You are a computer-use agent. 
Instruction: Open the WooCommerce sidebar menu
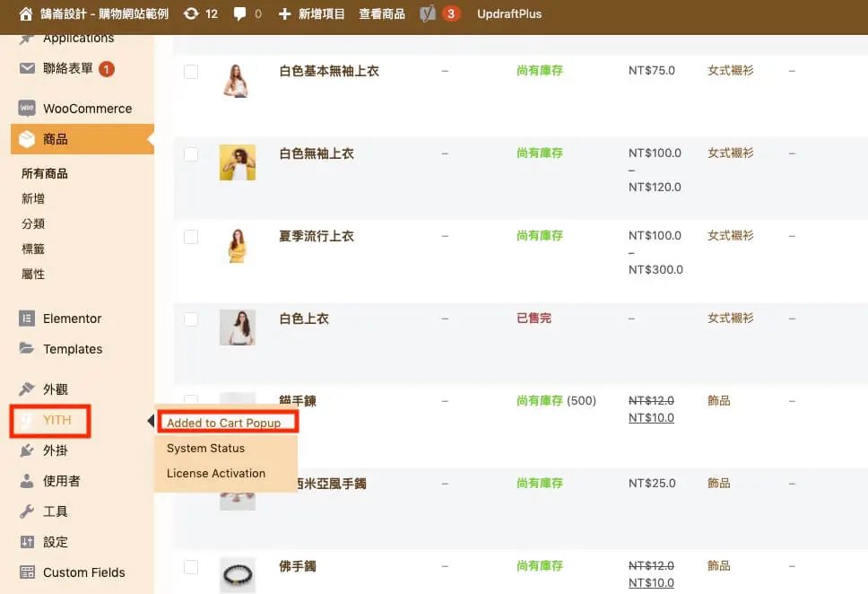pos(88,109)
